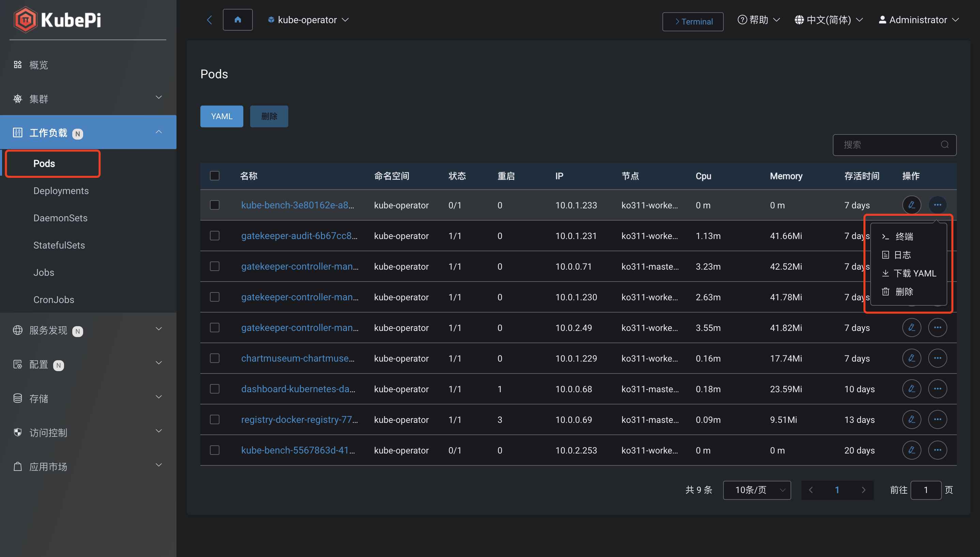Open more actions for registry-docker-registry pod
The image size is (980, 557).
point(937,419)
